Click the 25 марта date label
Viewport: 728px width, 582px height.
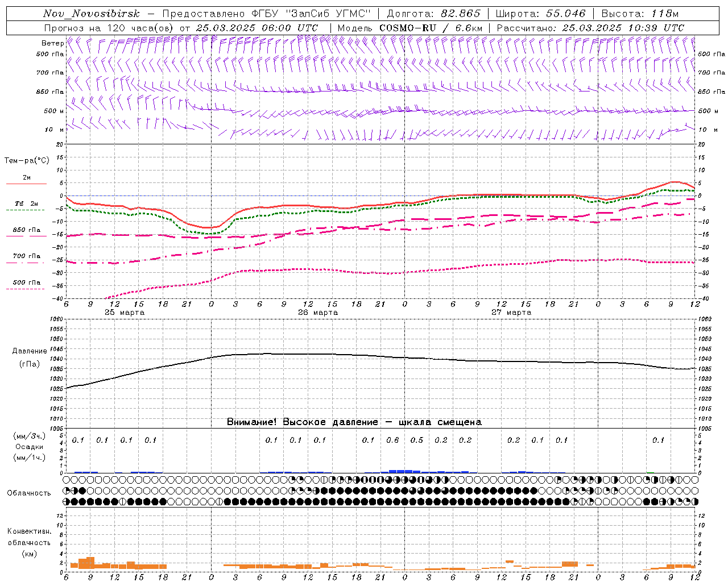125,312
